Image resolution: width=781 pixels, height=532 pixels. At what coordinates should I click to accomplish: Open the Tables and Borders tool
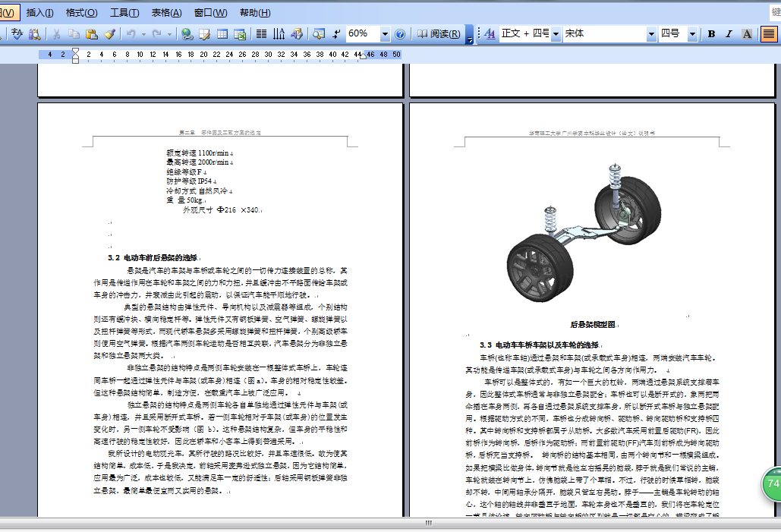pos(205,34)
